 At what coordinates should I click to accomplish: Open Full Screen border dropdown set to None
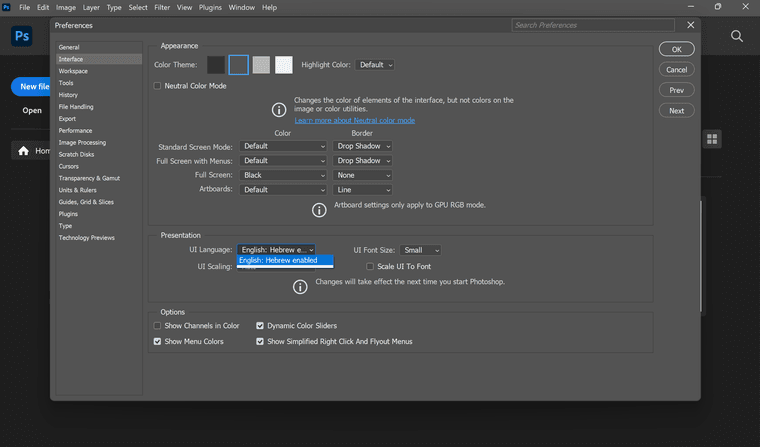pyautogui.click(x=363, y=175)
